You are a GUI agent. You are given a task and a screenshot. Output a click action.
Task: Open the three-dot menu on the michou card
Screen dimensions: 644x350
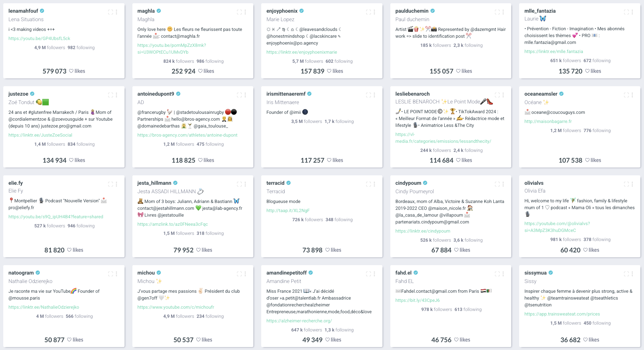coord(245,274)
